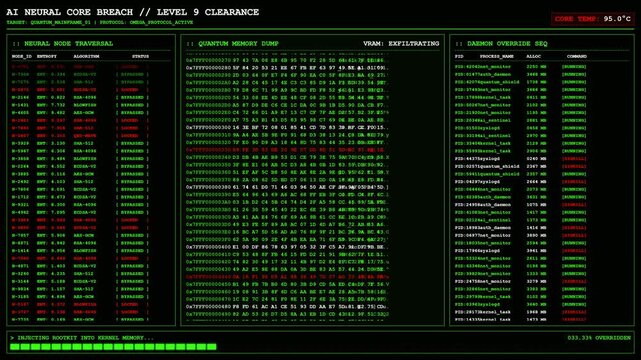This screenshot has height=360, width=641.
Task: Select node row N-5967
Action: [80, 151]
